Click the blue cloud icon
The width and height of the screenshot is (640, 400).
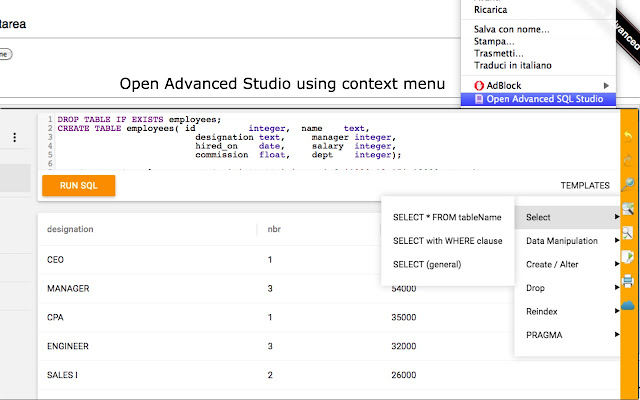(x=628, y=305)
